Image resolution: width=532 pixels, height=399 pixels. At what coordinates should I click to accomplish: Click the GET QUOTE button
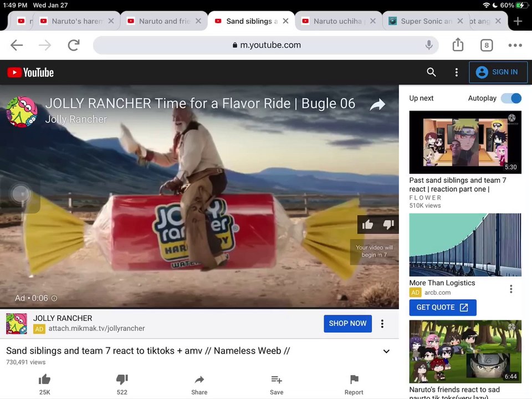pyautogui.click(x=442, y=308)
